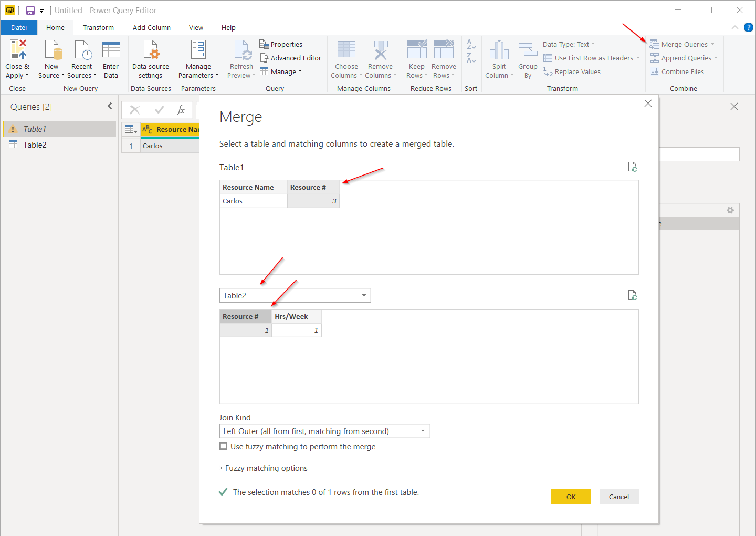Open the Data Type: Text dropdown
The image size is (756, 536).
pos(569,44)
